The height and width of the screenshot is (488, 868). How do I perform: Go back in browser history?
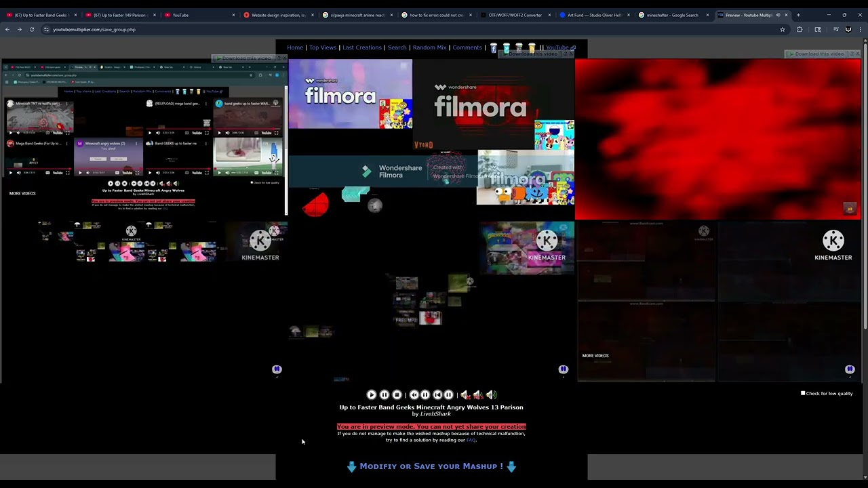point(7,30)
